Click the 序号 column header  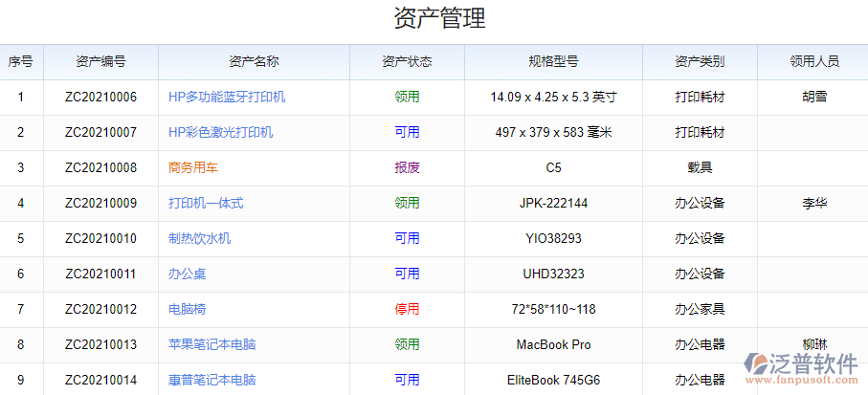tap(21, 61)
